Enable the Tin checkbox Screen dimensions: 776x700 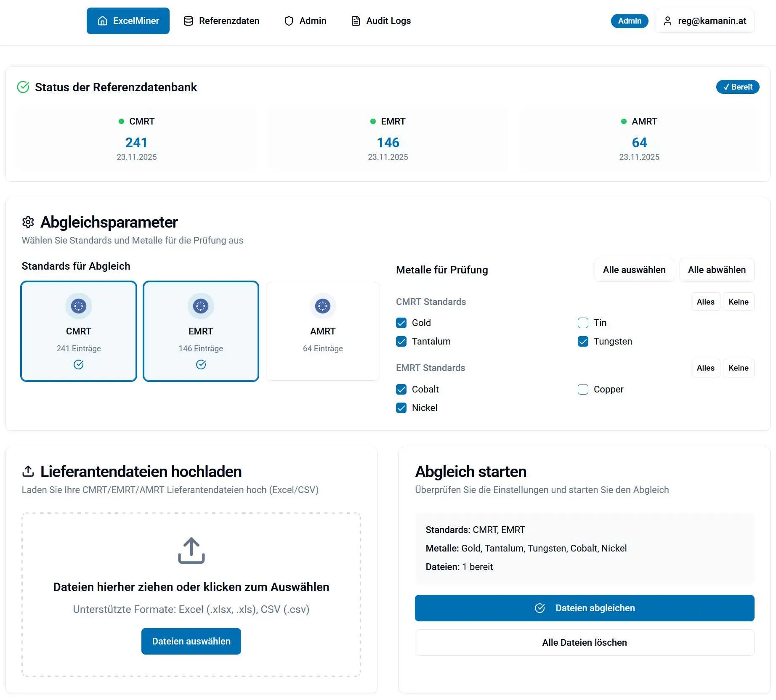(583, 323)
